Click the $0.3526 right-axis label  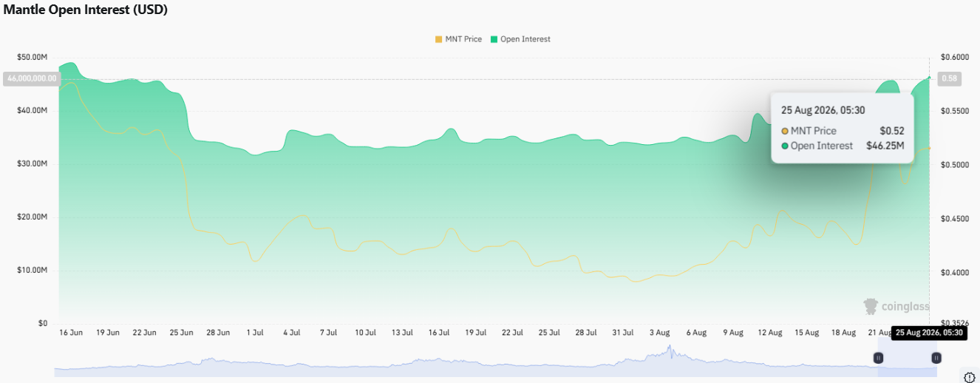coord(954,323)
